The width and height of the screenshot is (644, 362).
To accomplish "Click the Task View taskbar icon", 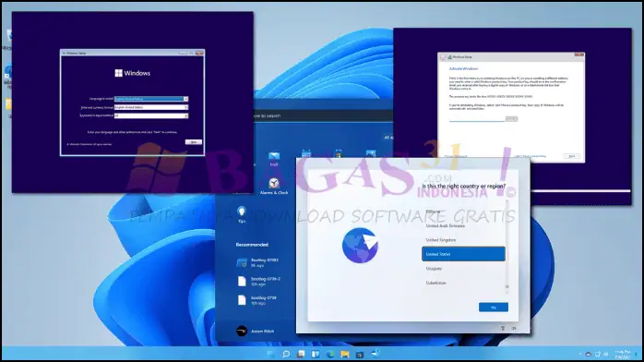I will pos(301,354).
